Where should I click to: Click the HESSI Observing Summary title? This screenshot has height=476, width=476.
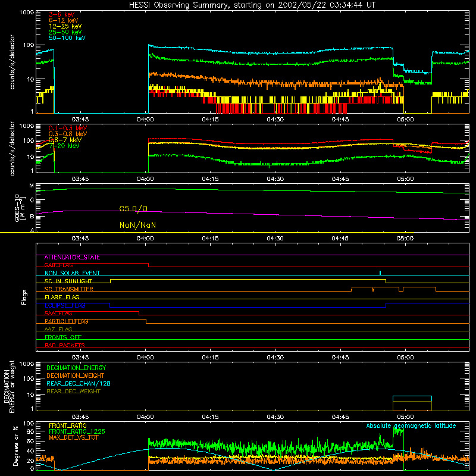pos(252,5)
